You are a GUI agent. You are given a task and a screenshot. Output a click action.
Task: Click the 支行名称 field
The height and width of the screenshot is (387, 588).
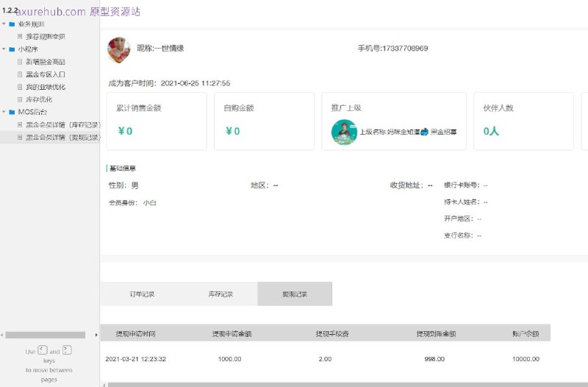point(463,235)
